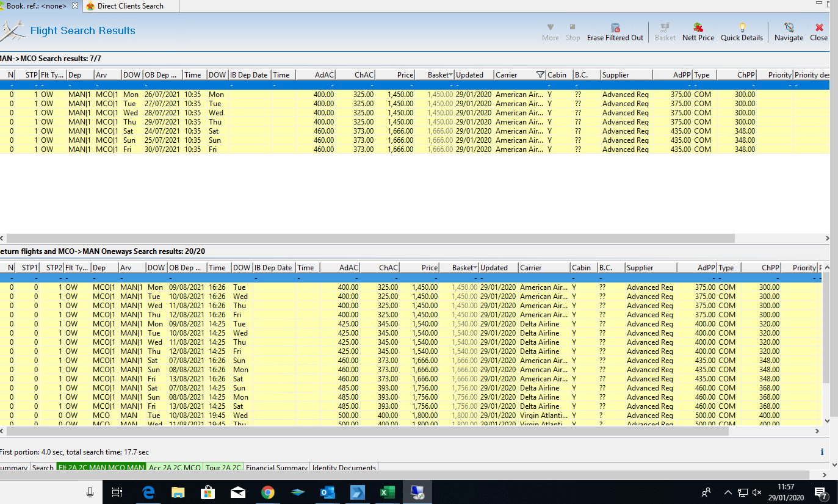The image size is (838, 504).
Task: Open the Financial Summary tab
Action: 276,468
